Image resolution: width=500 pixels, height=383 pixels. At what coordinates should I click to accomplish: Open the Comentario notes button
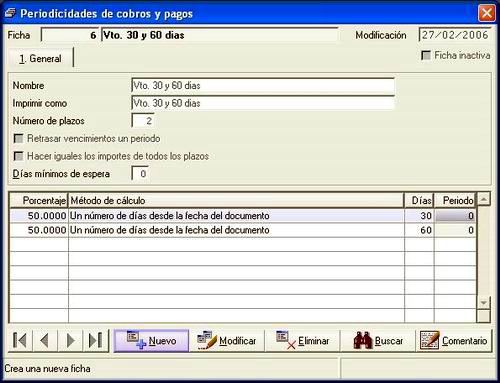pyautogui.click(x=454, y=341)
